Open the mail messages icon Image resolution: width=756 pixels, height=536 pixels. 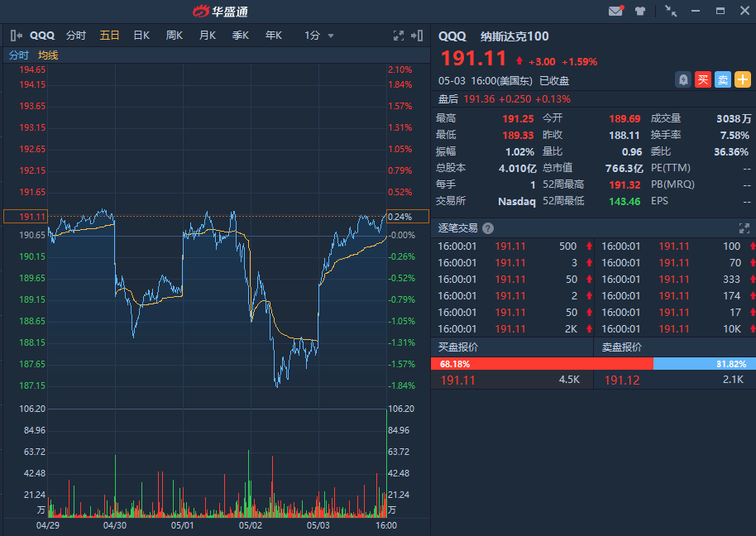coord(615,11)
